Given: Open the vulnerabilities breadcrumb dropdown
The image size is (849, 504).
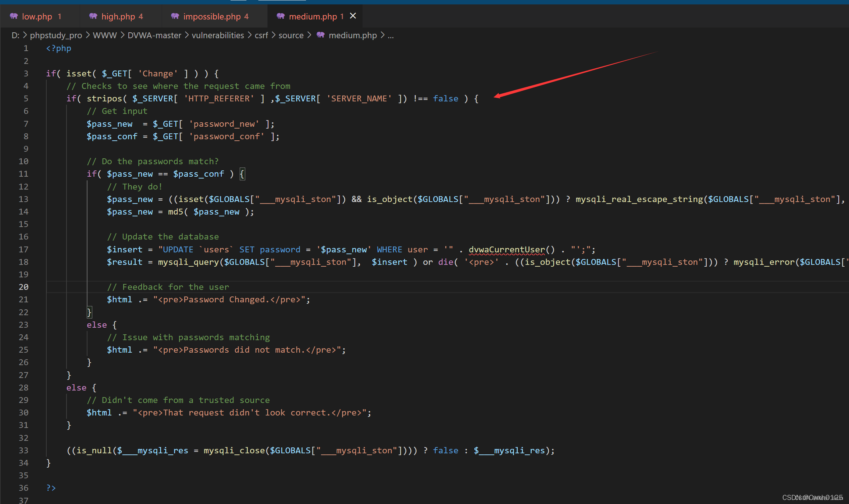Looking at the screenshot, I should pyautogui.click(x=218, y=35).
